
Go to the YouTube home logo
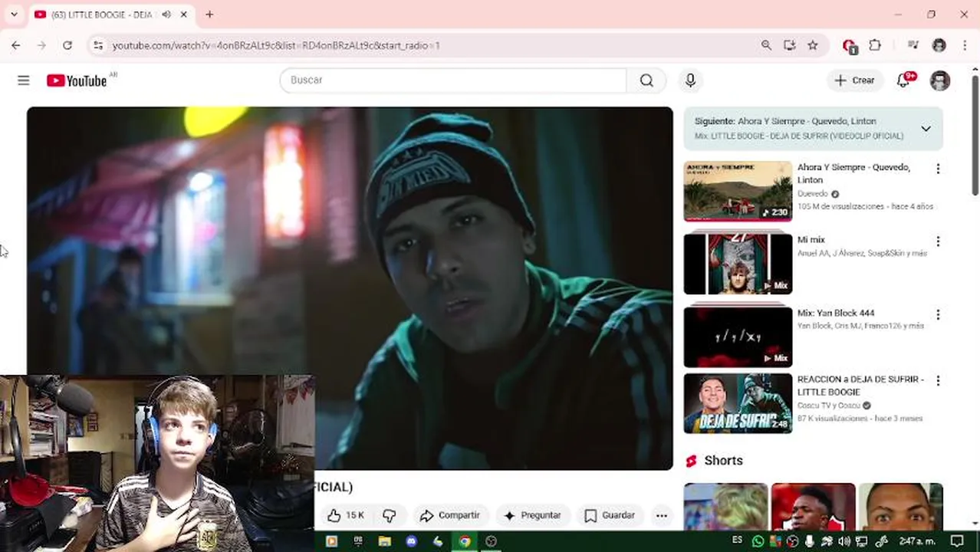pyautogui.click(x=77, y=80)
